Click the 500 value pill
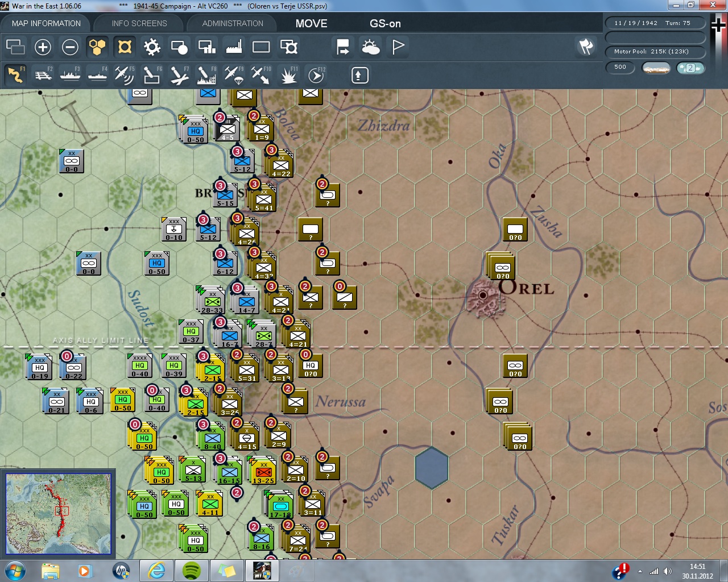 (x=621, y=68)
